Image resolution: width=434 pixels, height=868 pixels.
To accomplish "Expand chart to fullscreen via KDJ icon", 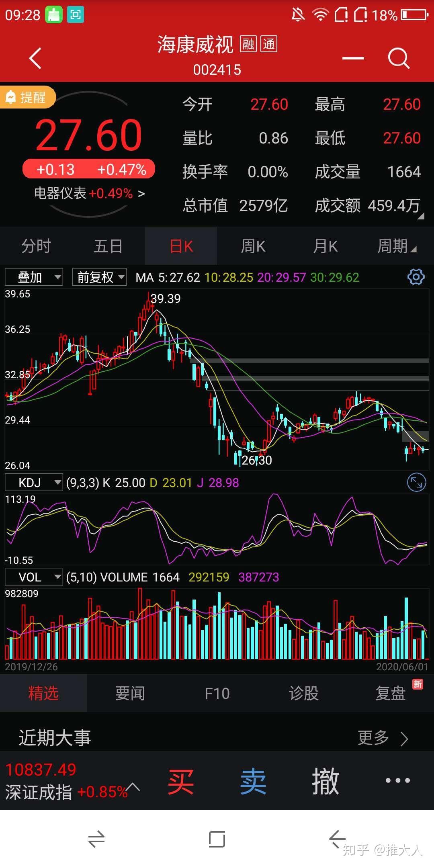I will tap(416, 483).
